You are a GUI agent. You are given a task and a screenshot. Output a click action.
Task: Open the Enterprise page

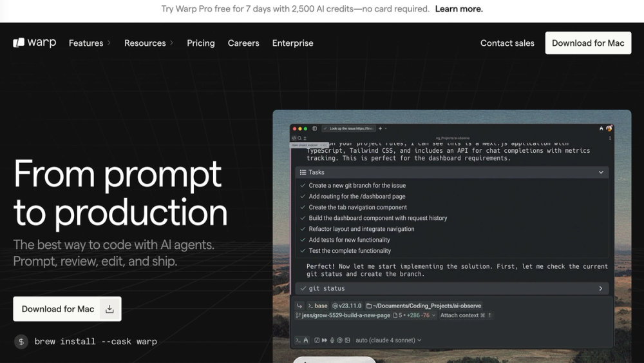293,43
